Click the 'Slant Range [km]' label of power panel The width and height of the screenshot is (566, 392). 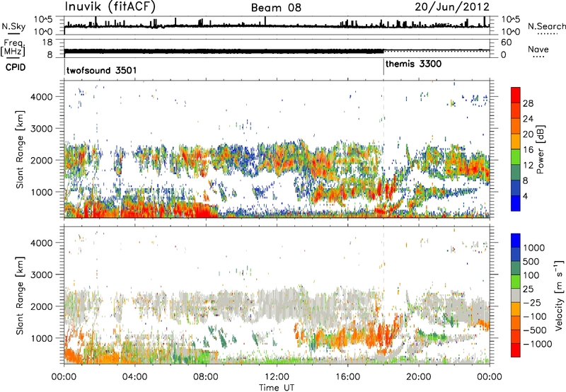(x=20, y=149)
